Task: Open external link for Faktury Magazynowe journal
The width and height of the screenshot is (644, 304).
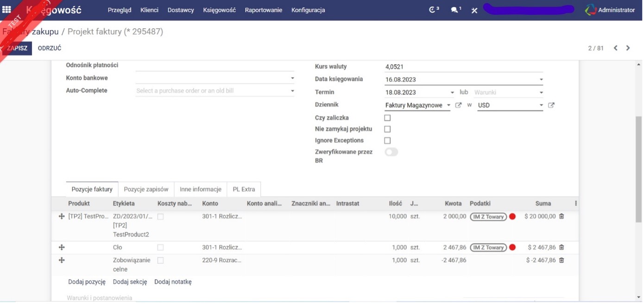Action: pos(458,105)
